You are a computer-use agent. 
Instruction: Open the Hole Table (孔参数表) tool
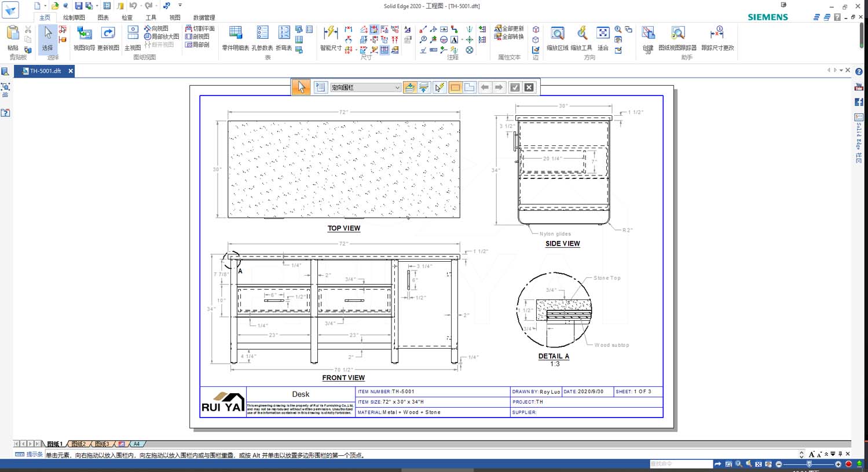click(x=262, y=38)
